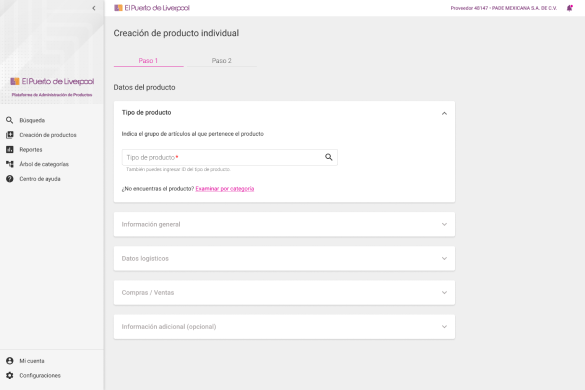Click the El Puerto de Liverpool header logo
This screenshot has width=585, height=390.
[152, 8]
